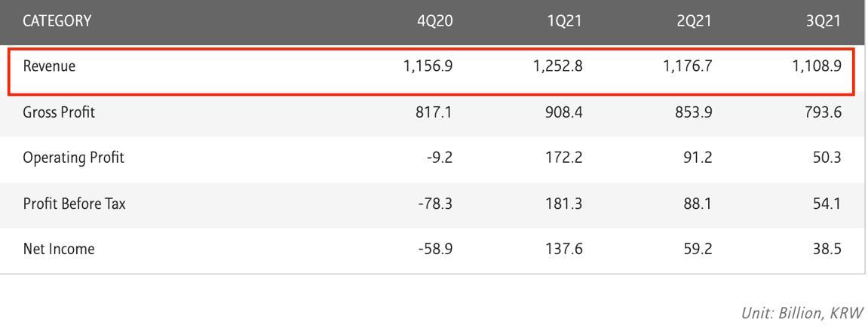Screen dimensions: 868x331
Task: Click the Unit: Billion, KRW footnote
Action: (799, 314)
